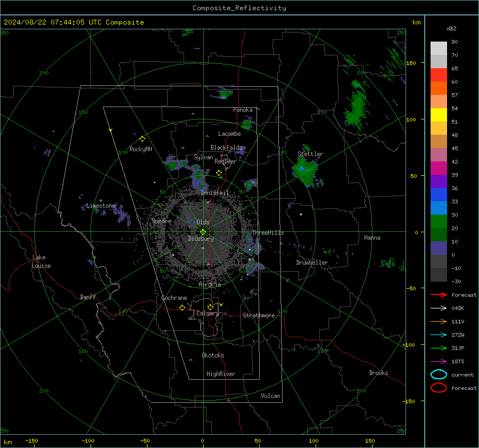Click the bright red 65 dBZ swatch
The image size is (479, 448).
pyautogui.click(x=439, y=75)
